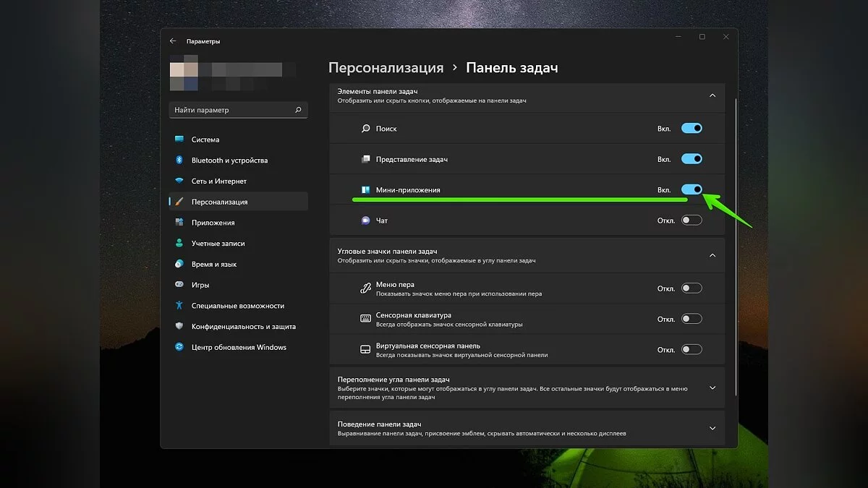This screenshot has height=488, width=868.
Task: Click the Игры controller icon
Action: [x=179, y=285]
